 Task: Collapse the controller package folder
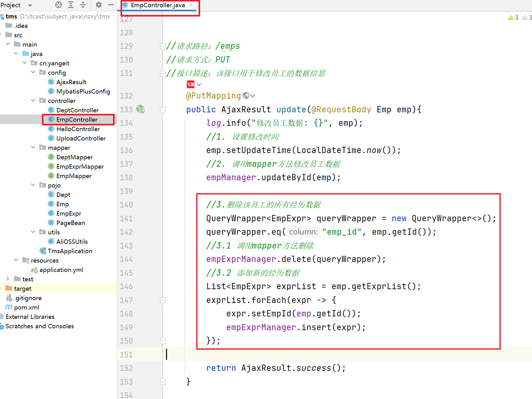click(33, 100)
